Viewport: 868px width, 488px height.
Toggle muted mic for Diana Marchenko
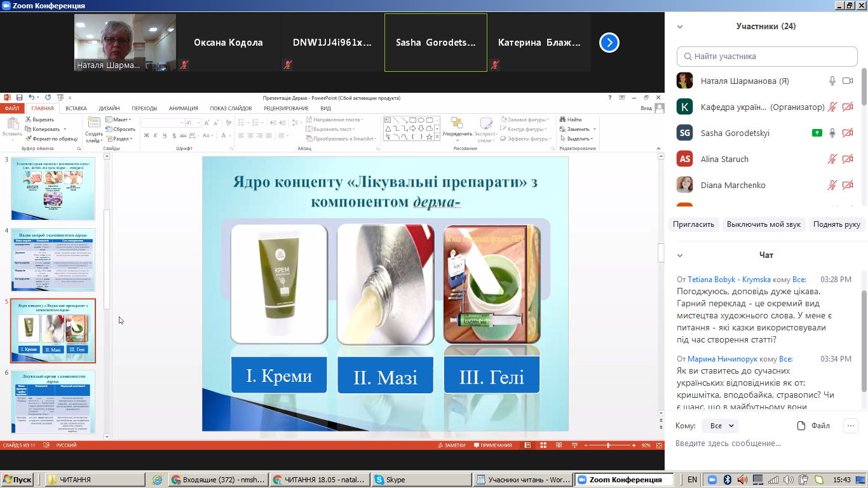click(832, 185)
